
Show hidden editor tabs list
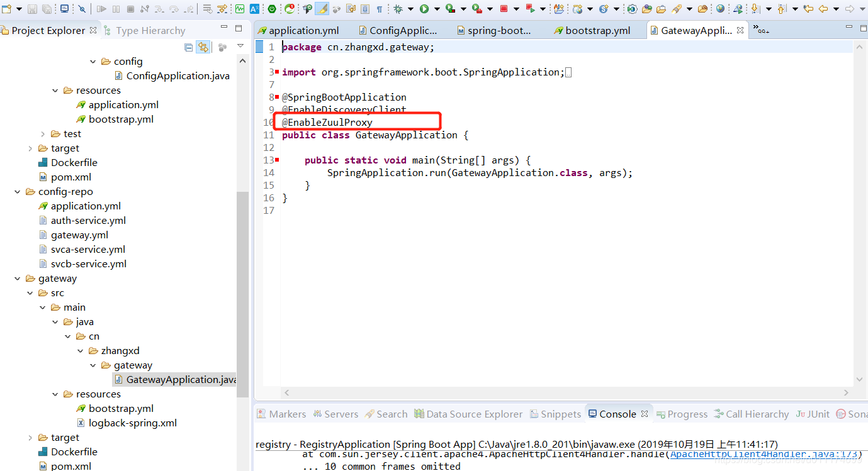coord(762,30)
